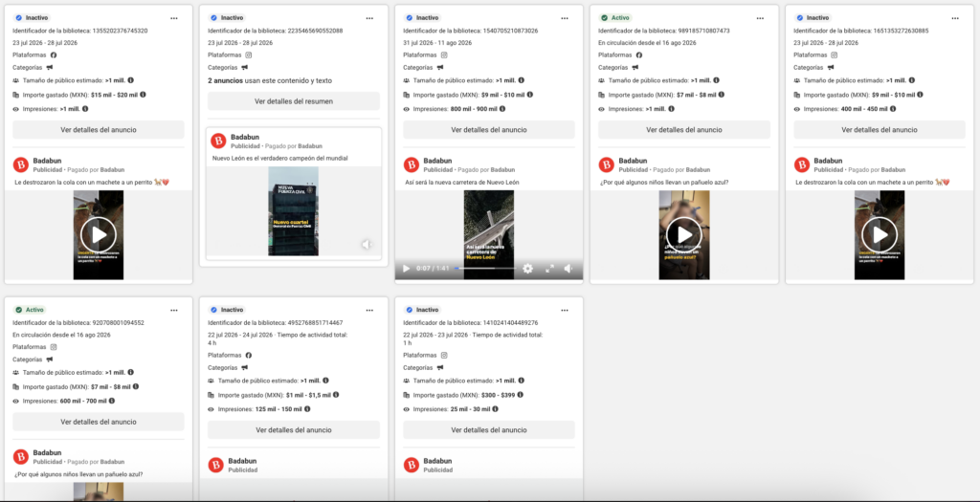Screen dimensions: 980x502
Task: View ad details for library ID 4952768851714467
Action: pyautogui.click(x=294, y=429)
